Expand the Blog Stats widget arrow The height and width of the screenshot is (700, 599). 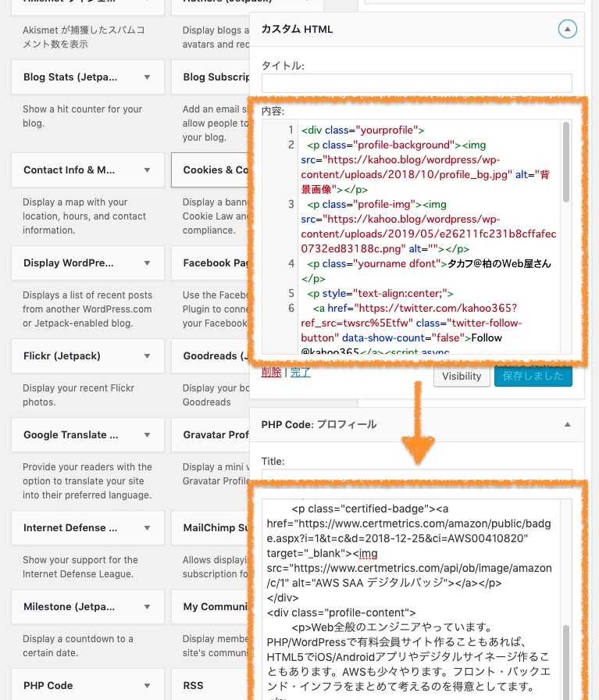click(x=148, y=77)
